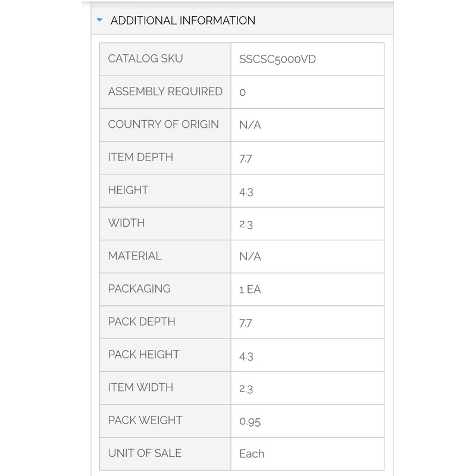Screen dimensions: 476x476
Task: Select the WIDTH value 2.3
Action: tap(246, 224)
